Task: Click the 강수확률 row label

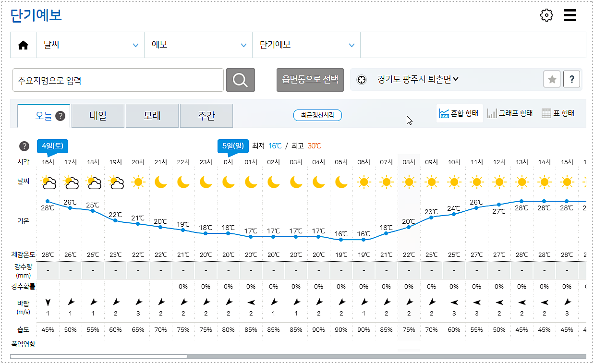Action: pos(24,287)
